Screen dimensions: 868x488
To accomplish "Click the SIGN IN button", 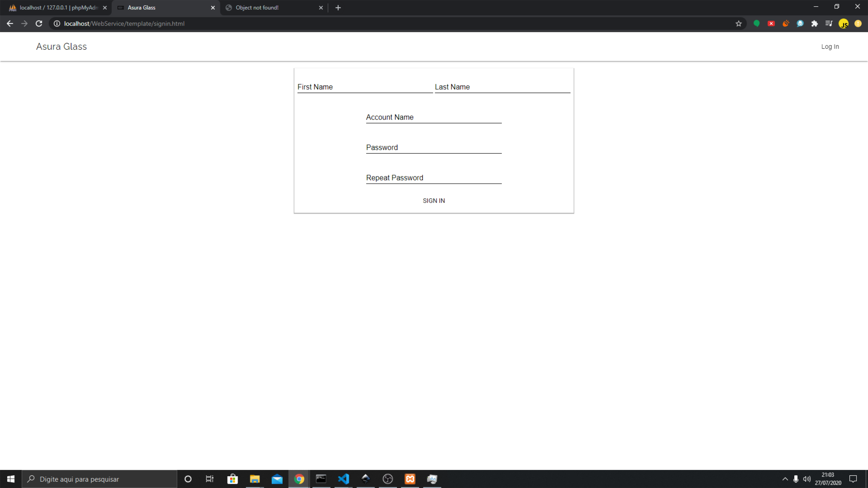I will [x=434, y=200].
